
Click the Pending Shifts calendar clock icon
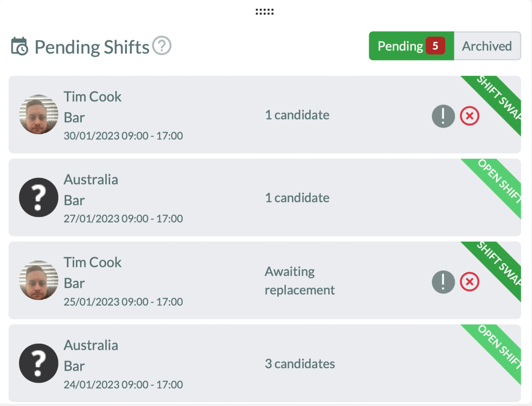pos(20,46)
